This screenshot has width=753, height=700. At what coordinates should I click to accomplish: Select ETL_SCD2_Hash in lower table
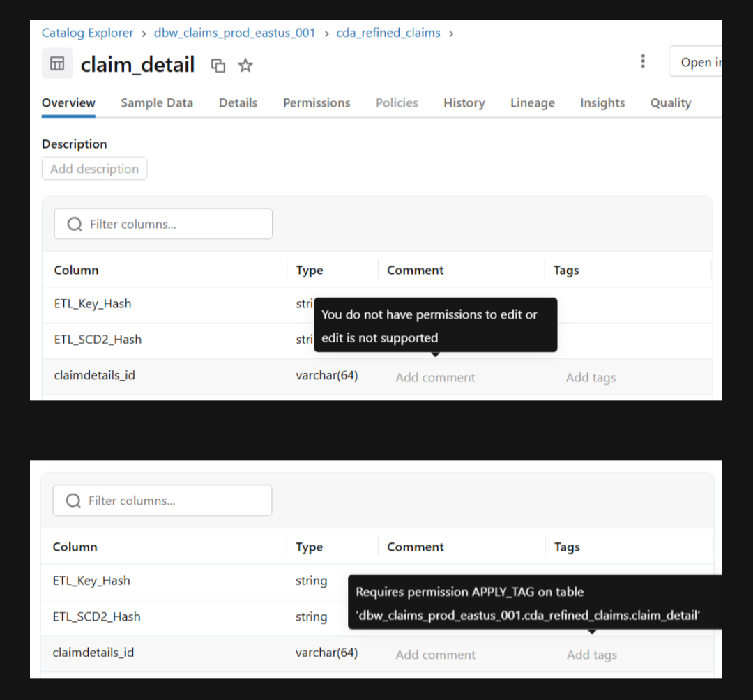pyautogui.click(x=96, y=616)
